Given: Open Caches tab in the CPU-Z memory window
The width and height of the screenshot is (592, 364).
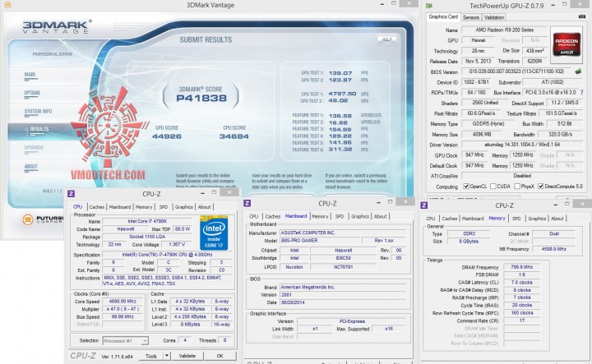Looking at the screenshot, I should pyautogui.click(x=450, y=219).
